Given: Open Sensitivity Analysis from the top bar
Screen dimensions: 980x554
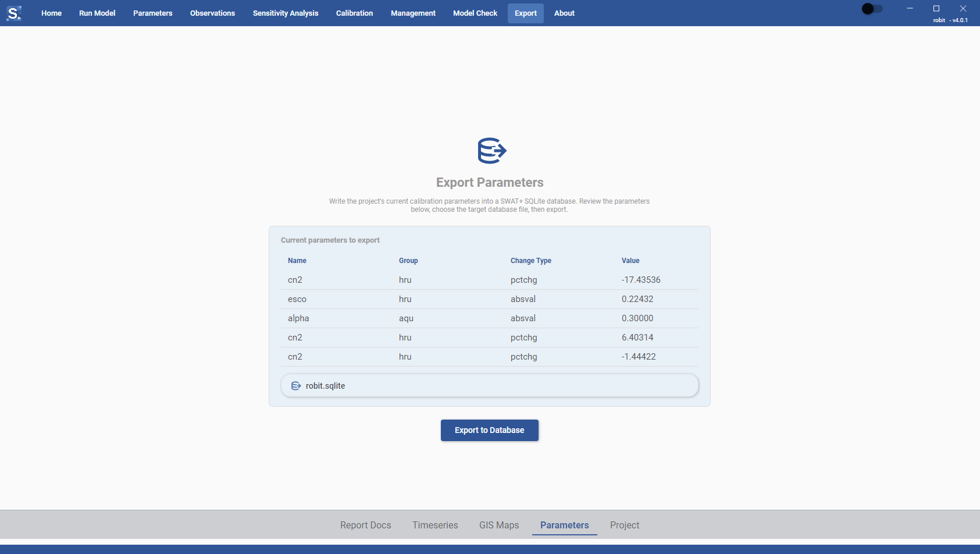Looking at the screenshot, I should (286, 13).
